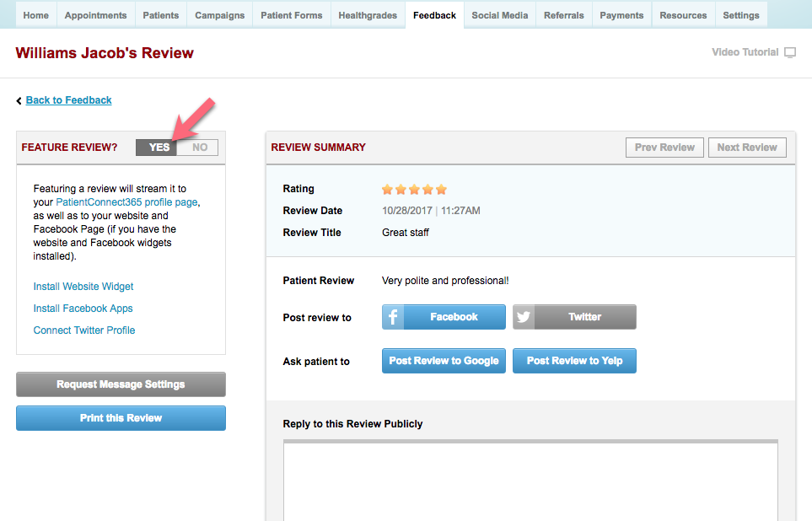Open the PatientConnect365 profile page link

pyautogui.click(x=127, y=202)
